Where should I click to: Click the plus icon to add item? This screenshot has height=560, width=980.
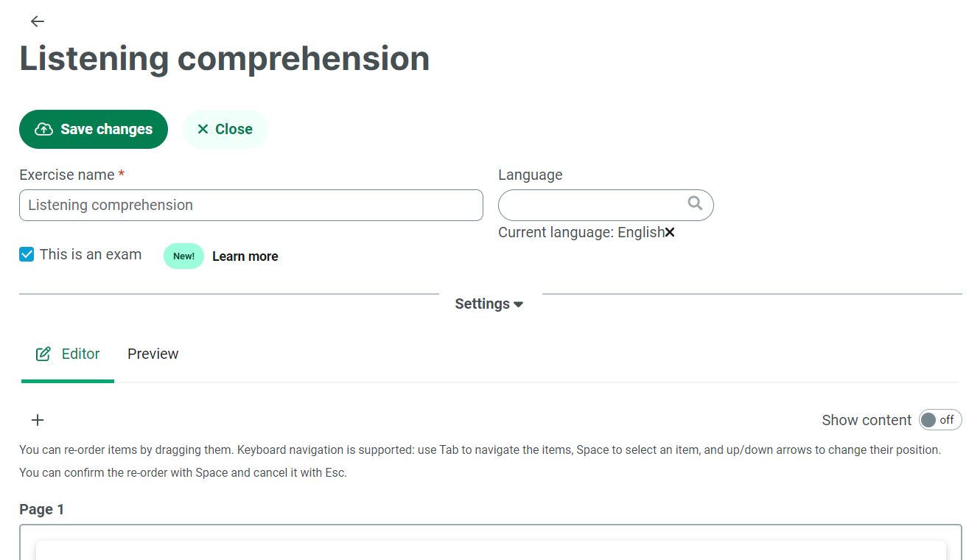[38, 420]
